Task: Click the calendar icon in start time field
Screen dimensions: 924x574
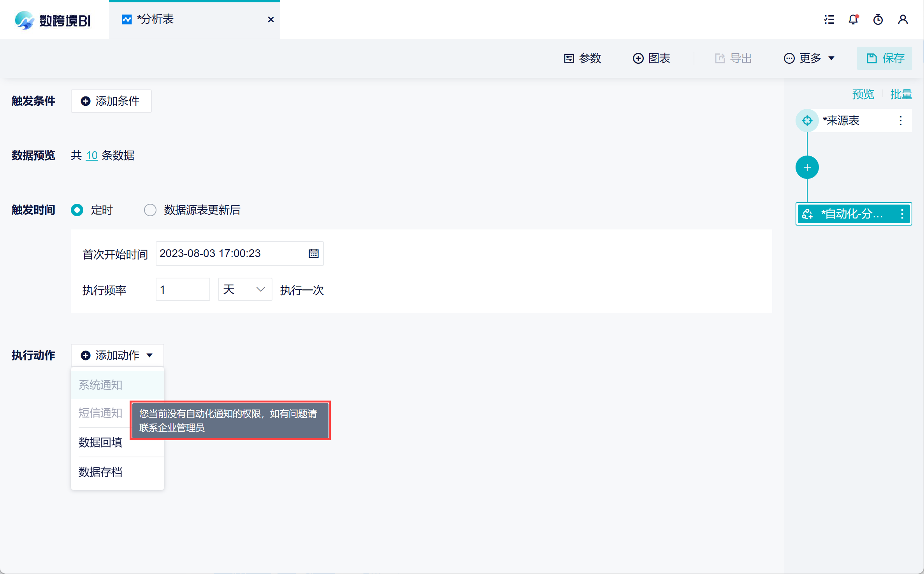Action: 314,254
